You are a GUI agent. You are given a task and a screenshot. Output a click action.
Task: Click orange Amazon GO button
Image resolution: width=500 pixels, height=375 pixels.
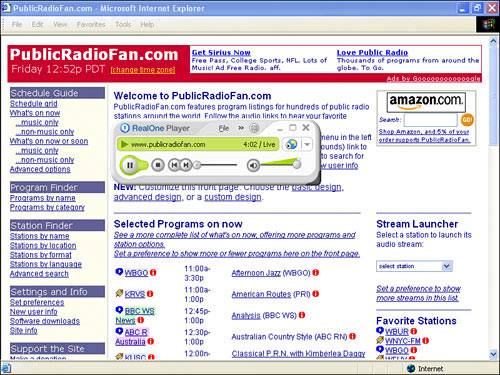467,120
